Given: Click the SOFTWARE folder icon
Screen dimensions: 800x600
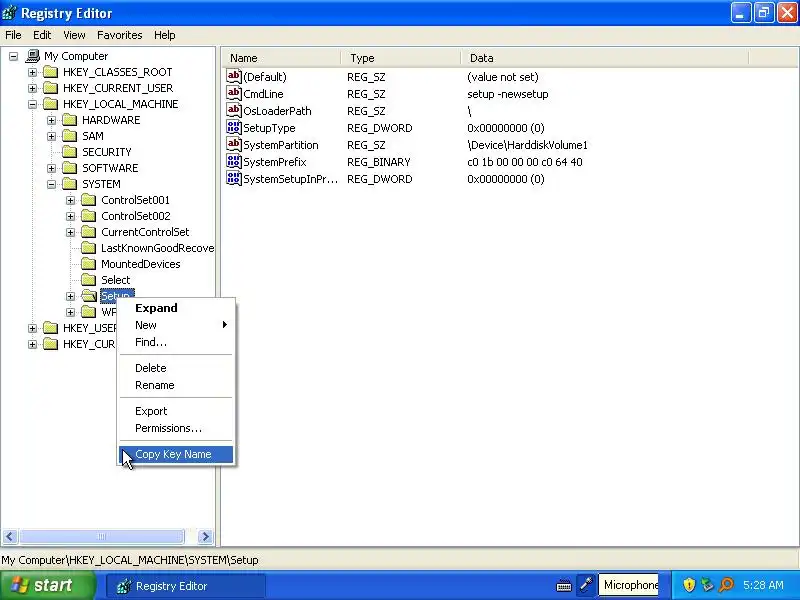Looking at the screenshot, I should pyautogui.click(x=69, y=168).
